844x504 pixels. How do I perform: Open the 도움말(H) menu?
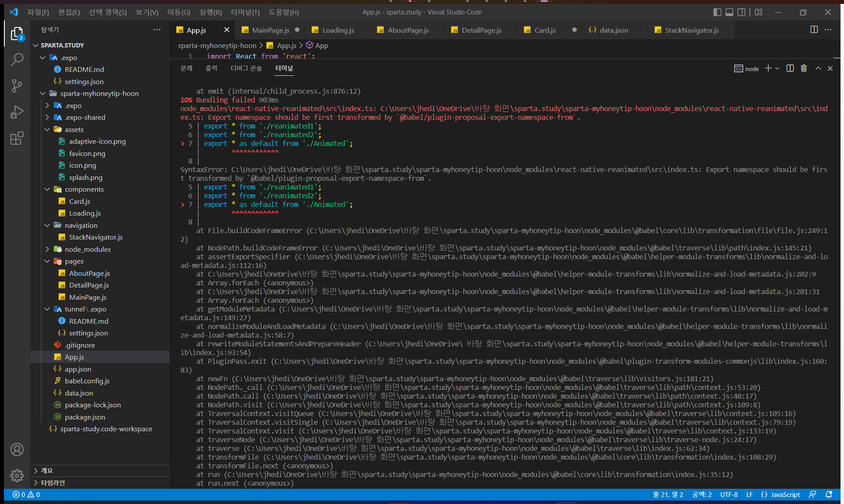point(284,12)
